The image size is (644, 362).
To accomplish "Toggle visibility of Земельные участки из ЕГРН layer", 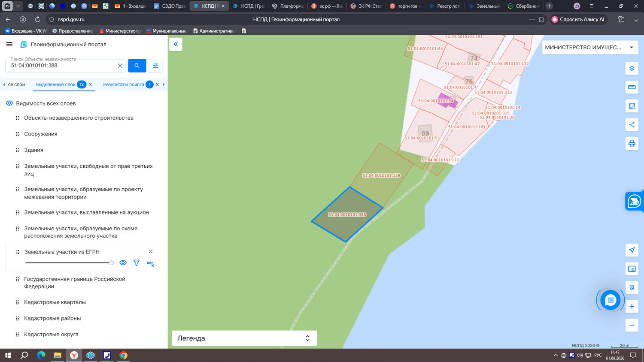I will tap(123, 263).
